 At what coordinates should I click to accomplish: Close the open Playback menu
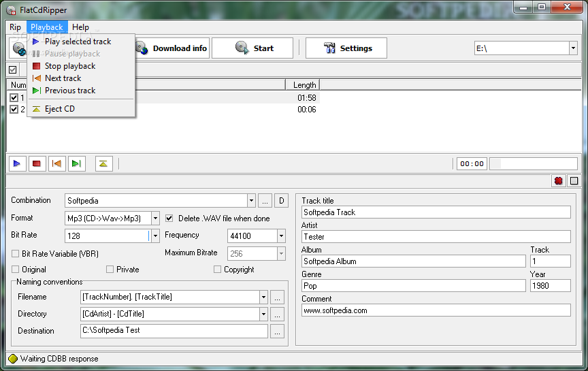(x=47, y=27)
